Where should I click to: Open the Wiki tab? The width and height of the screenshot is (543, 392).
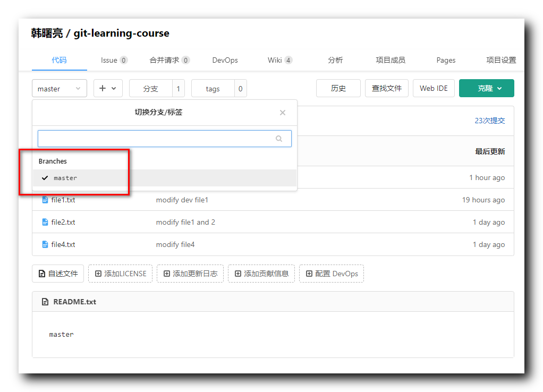[x=280, y=60]
